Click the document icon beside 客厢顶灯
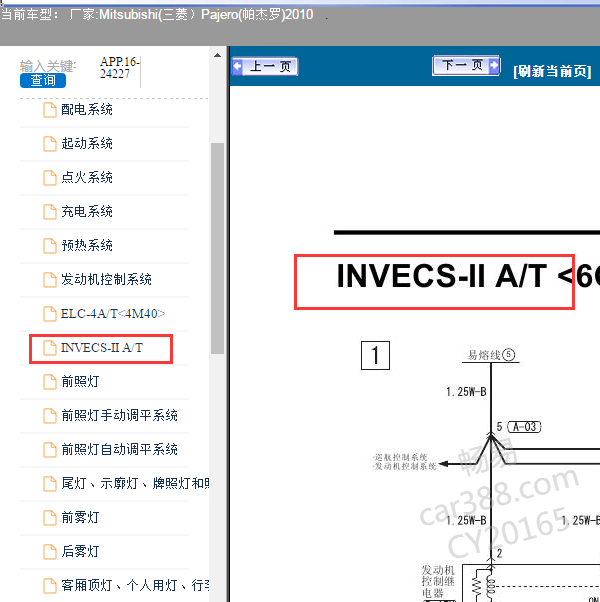600x602 pixels. pyautogui.click(x=50, y=585)
